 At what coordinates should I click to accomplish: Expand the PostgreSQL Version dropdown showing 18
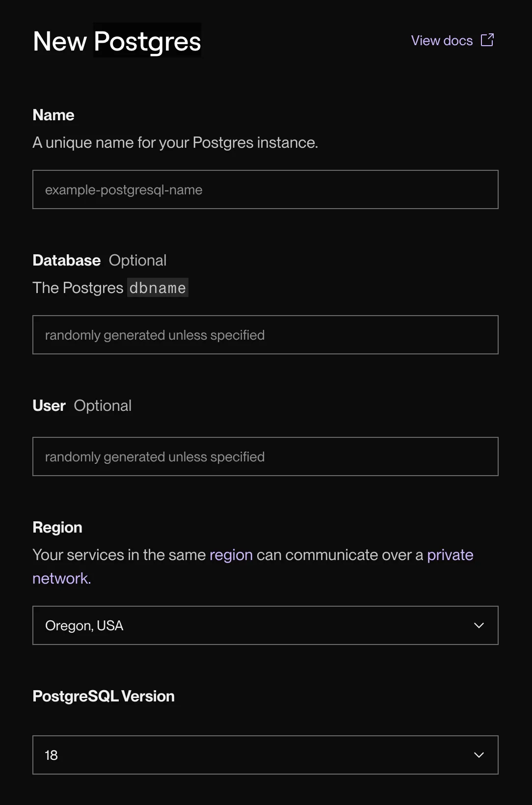coord(255,755)
